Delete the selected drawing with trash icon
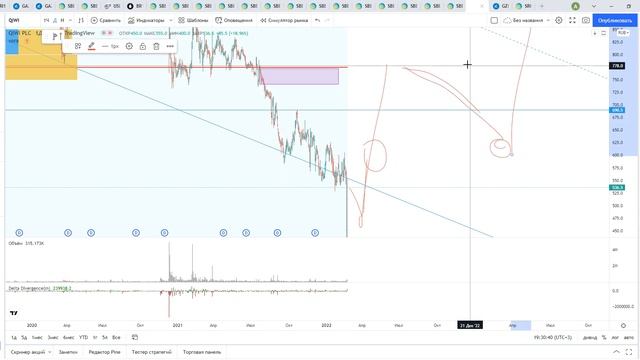Image resolution: width=640 pixels, height=360 pixels. (x=156, y=46)
